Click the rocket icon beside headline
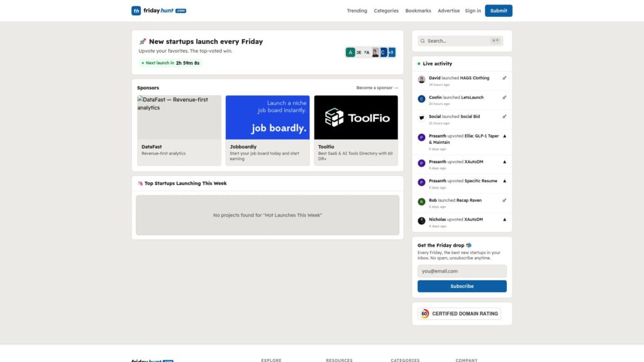644x362 pixels. click(x=143, y=41)
